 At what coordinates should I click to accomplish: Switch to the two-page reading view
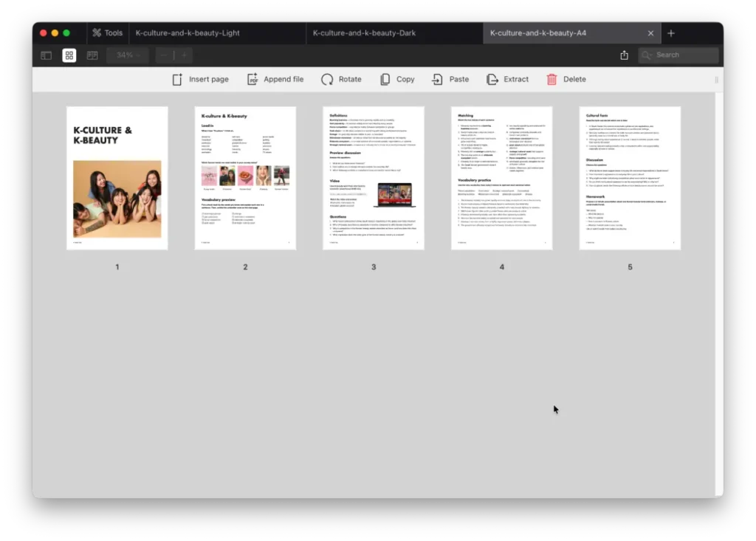92,55
